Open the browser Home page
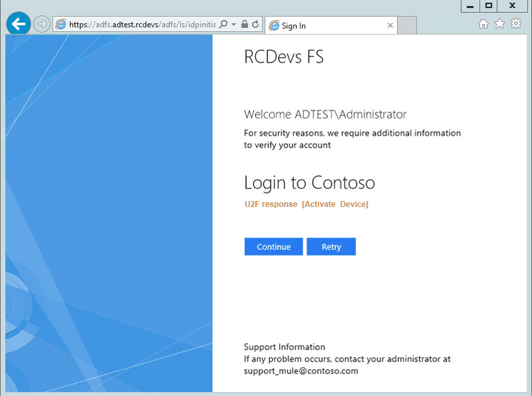 coord(483,23)
